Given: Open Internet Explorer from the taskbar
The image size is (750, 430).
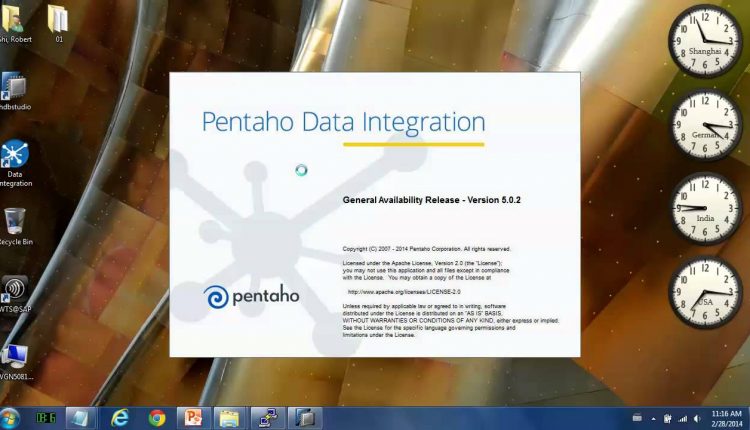Looking at the screenshot, I should point(120,419).
